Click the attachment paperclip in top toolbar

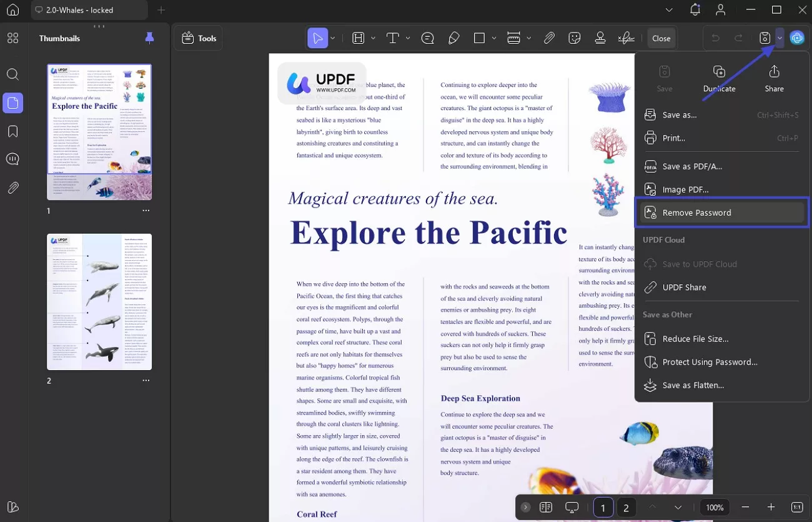(549, 38)
